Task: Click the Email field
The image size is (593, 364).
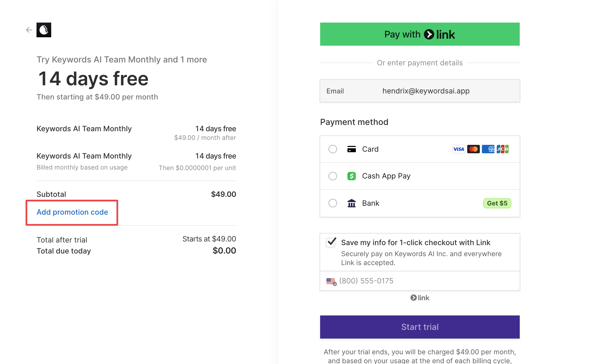Action: (x=425, y=91)
